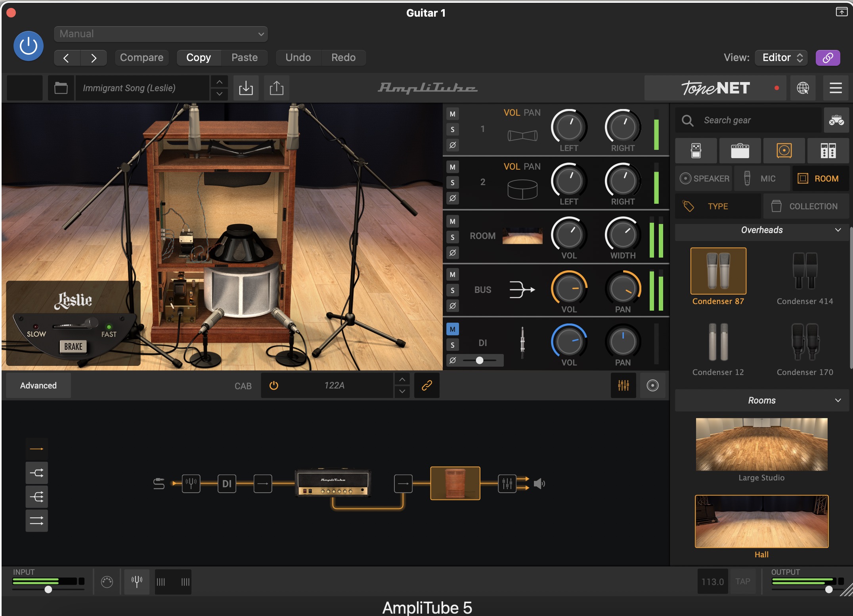Click the share preset upload icon
This screenshot has height=616, width=853.
click(276, 88)
